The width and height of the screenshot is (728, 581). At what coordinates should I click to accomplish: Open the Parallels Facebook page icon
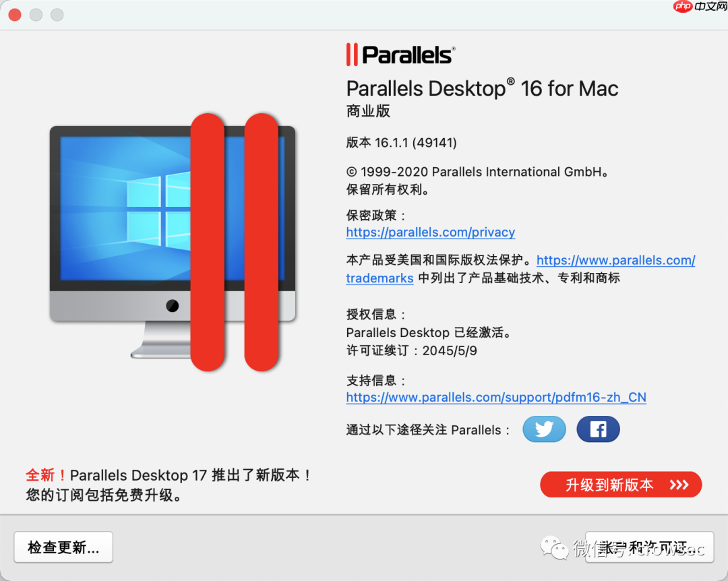click(598, 429)
